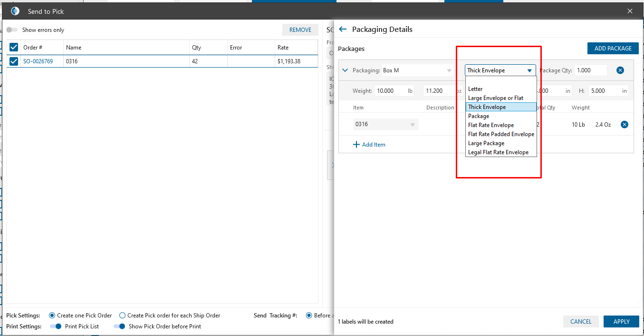The height and width of the screenshot is (336, 644).
Task: Remove the Box M package with the X icon
Action: (620, 70)
